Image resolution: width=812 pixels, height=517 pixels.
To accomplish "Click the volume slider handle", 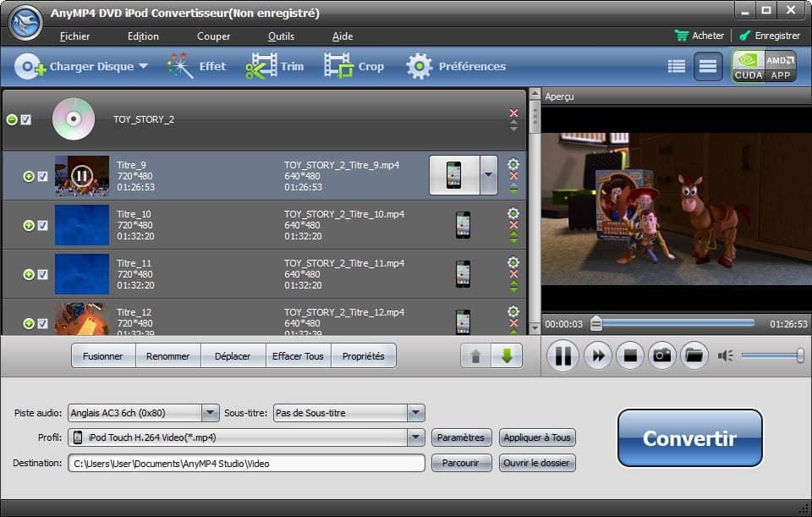I will tap(800, 355).
